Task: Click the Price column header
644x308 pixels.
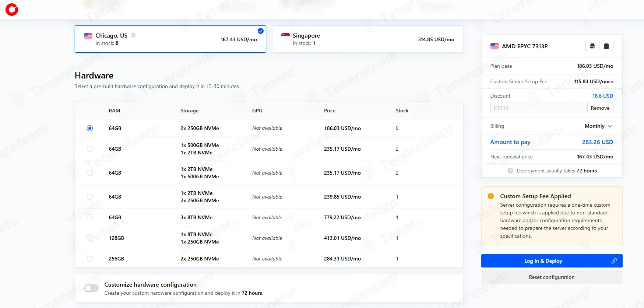Action: coord(330,111)
